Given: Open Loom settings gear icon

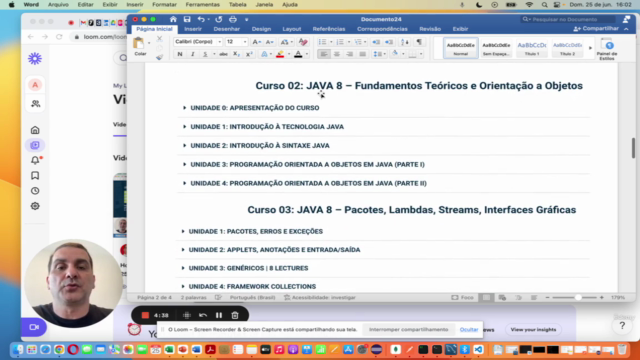Looking at the screenshot, I should [35, 206].
